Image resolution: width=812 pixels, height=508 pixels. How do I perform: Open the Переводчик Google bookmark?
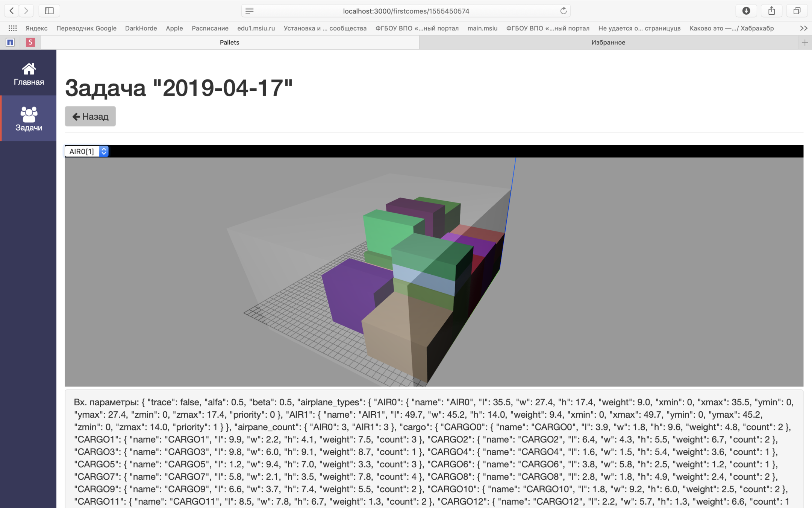[86, 28]
